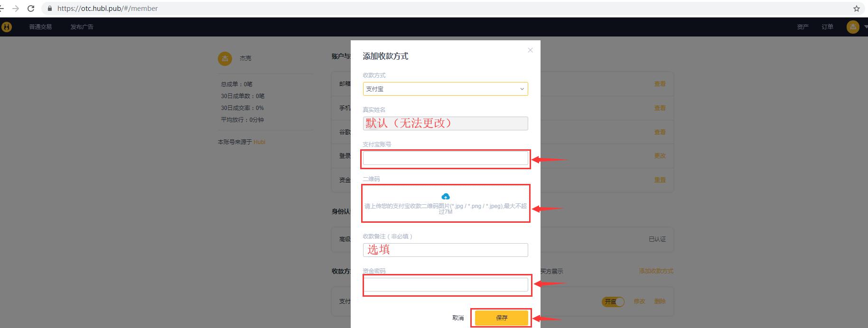Click 查看 in the 手机 row
The image size is (868, 328).
(x=660, y=108)
